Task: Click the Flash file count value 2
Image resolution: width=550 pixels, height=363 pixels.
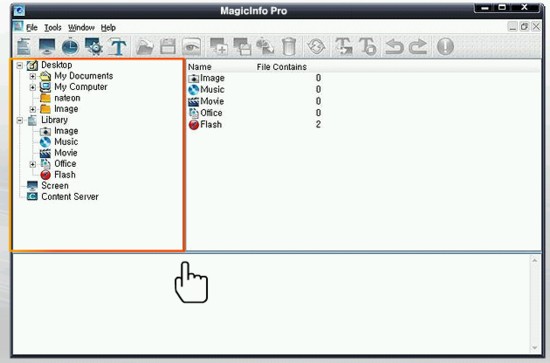Action: [318, 125]
